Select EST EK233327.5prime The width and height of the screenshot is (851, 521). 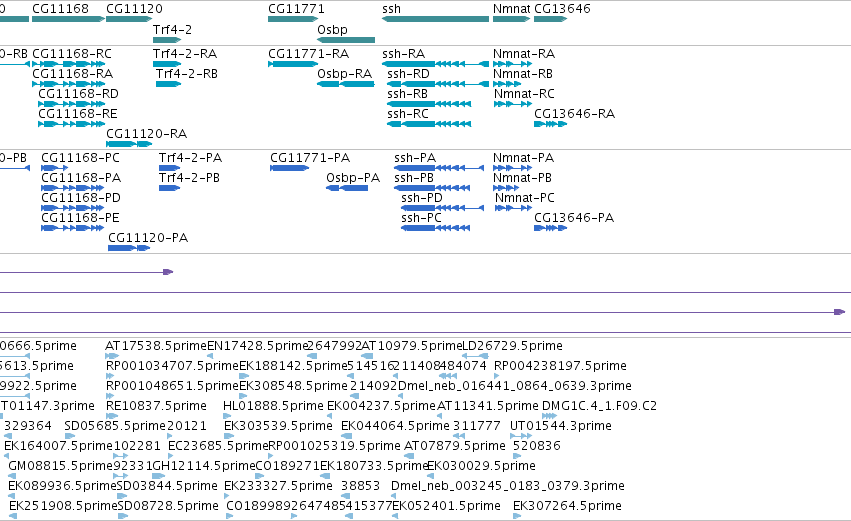[x=278, y=486]
